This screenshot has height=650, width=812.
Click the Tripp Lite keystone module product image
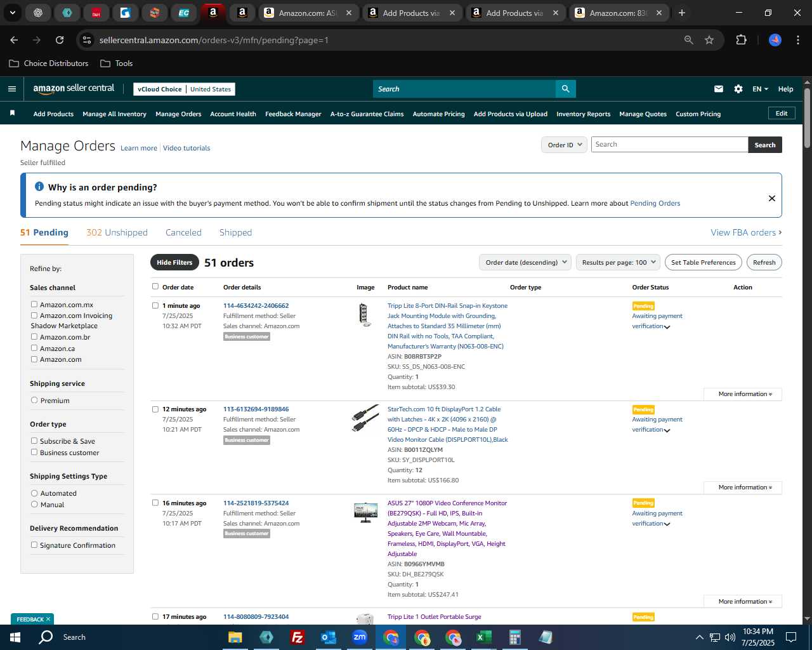(x=364, y=314)
